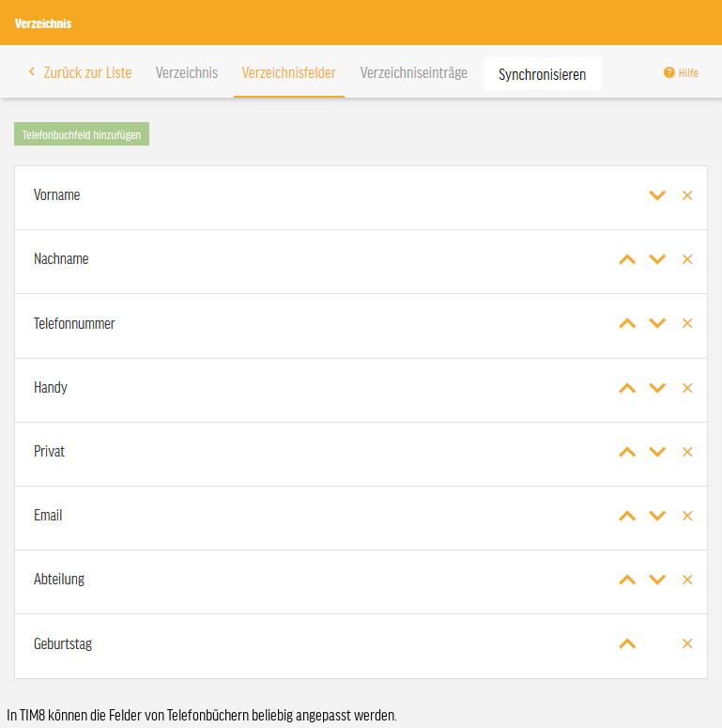Move the Abteilung field down

657,580
